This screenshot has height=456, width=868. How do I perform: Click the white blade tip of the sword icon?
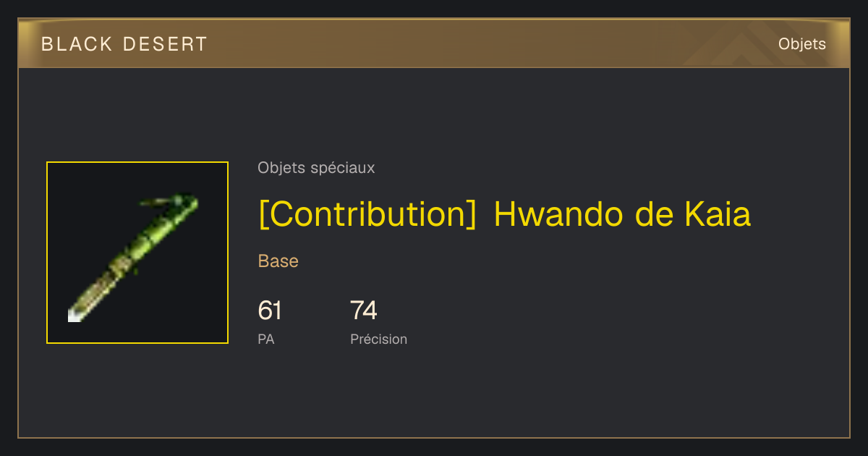74,314
